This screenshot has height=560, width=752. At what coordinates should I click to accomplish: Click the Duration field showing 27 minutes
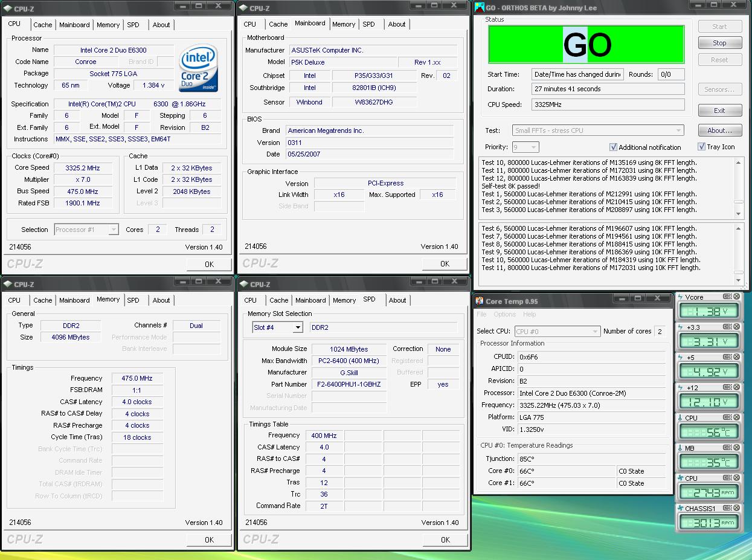608,89
